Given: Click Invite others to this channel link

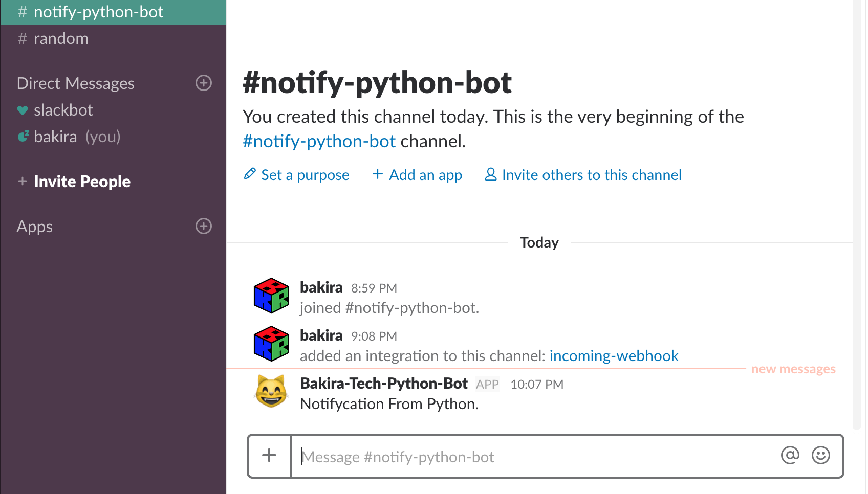Looking at the screenshot, I should coord(592,175).
